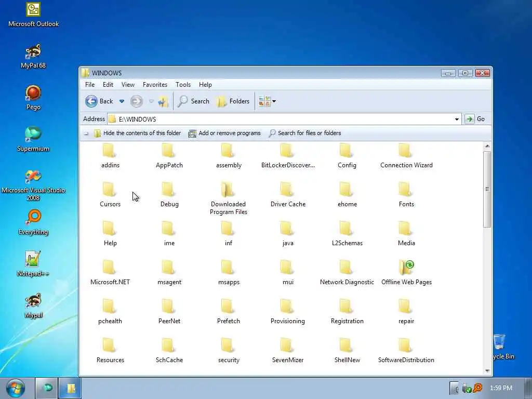The image size is (532, 399).
Task: Expand the Address bar dropdown
Action: (x=457, y=119)
